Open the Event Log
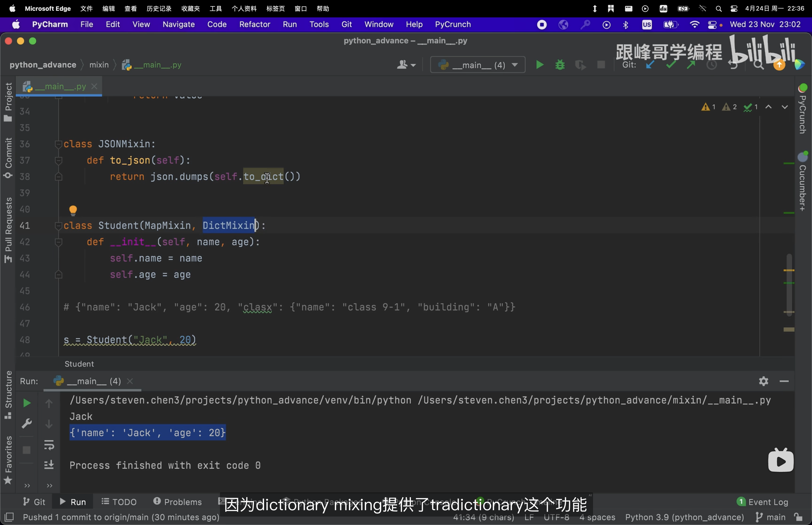 pyautogui.click(x=762, y=502)
